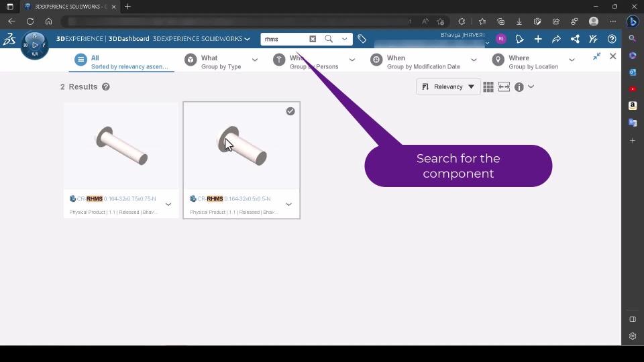Expand the What filter chevron
The height and width of the screenshot is (362, 644).
[x=255, y=60]
